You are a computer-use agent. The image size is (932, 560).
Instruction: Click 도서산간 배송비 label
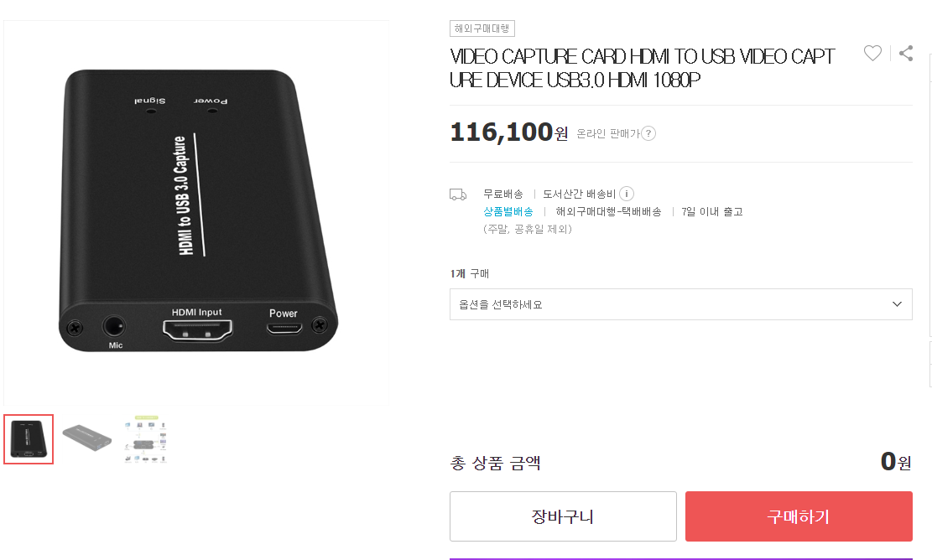(x=579, y=194)
